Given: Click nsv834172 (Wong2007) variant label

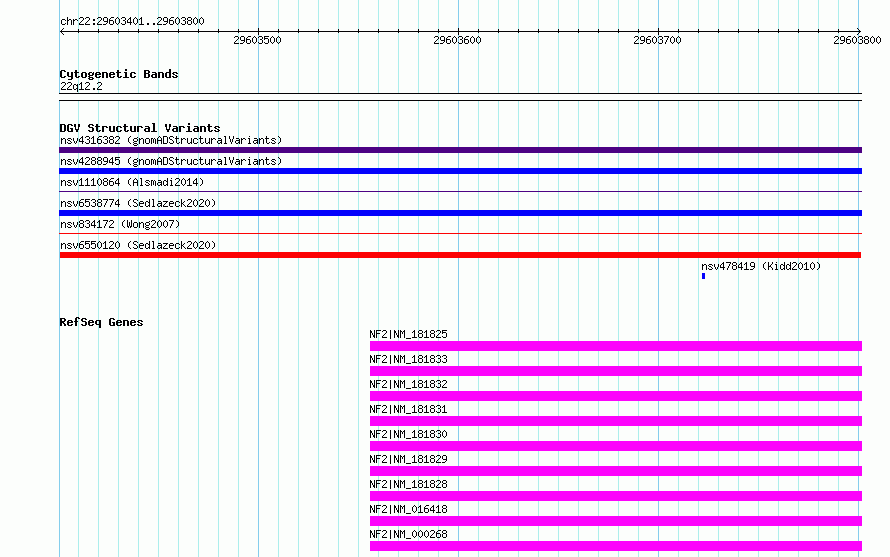Looking at the screenshot, I should click(120, 224).
